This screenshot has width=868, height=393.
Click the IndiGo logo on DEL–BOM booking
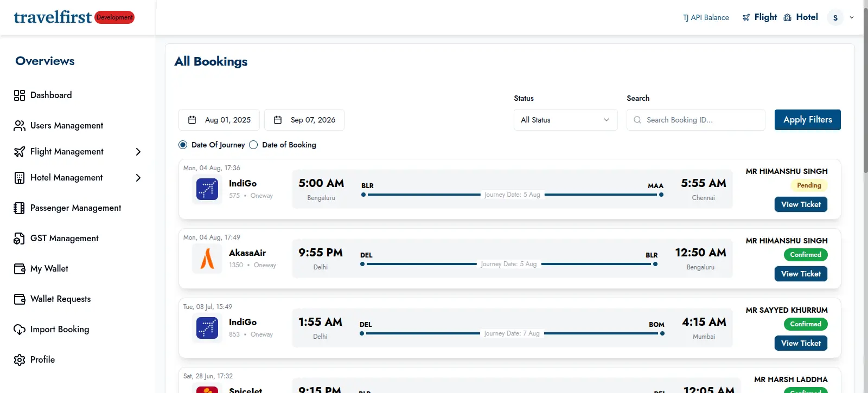tap(207, 328)
